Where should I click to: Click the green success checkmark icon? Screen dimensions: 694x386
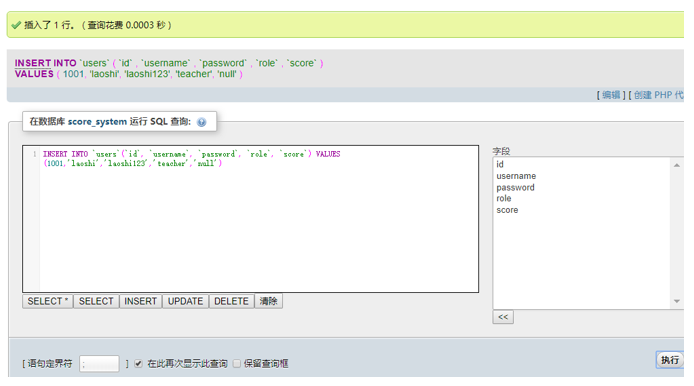(16, 25)
